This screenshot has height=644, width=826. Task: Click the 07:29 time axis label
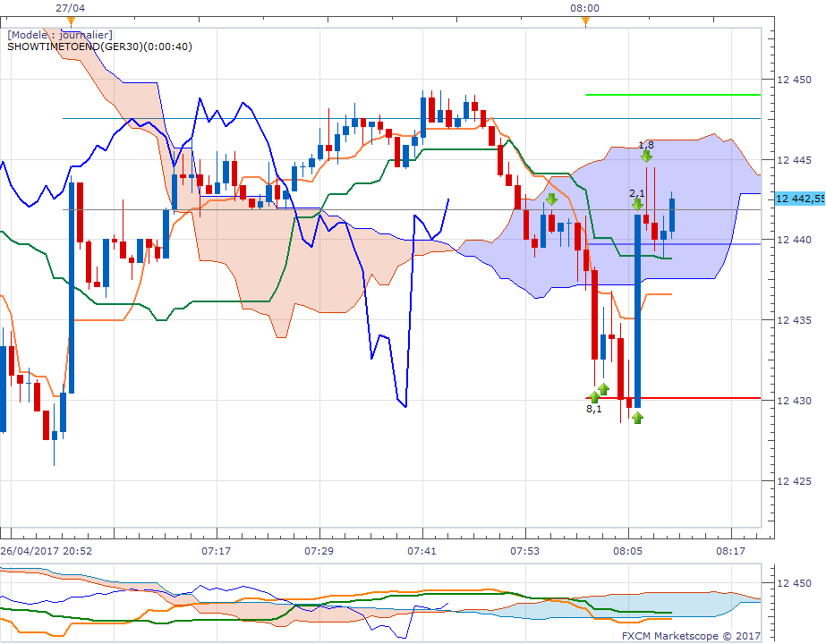tap(319, 551)
